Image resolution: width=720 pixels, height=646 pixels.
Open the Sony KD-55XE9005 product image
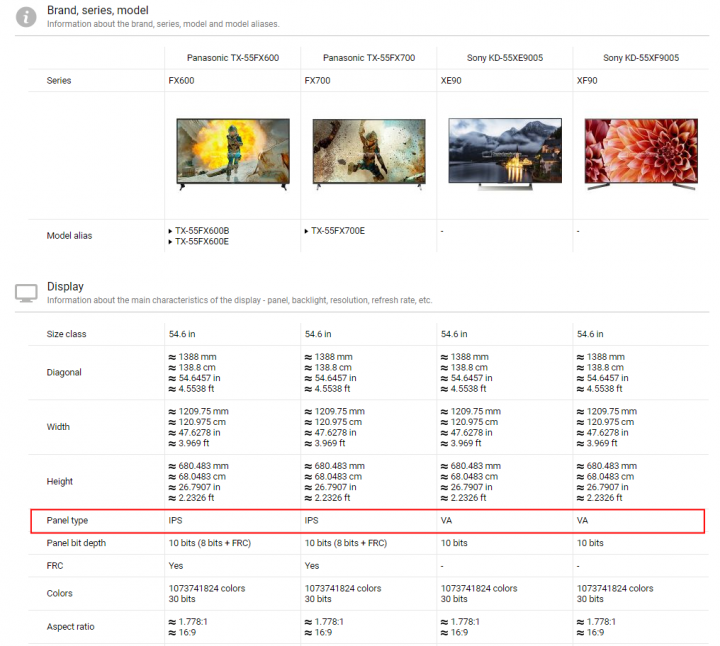tap(505, 154)
